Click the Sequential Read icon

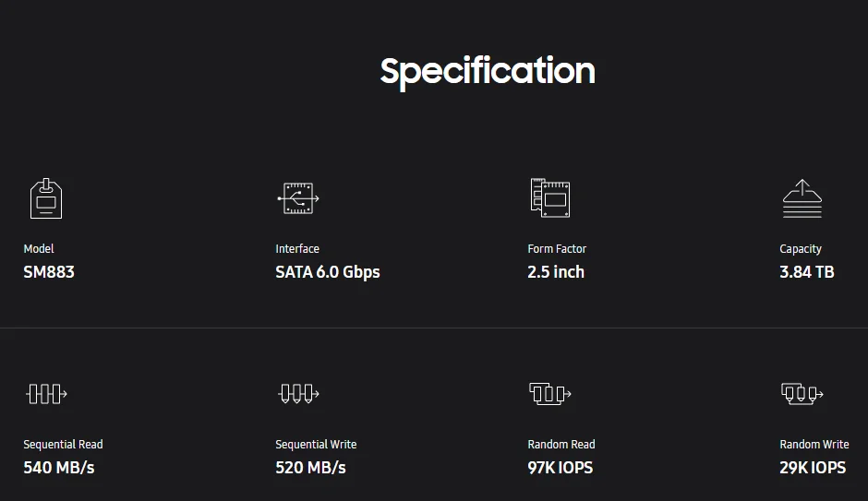click(46, 394)
